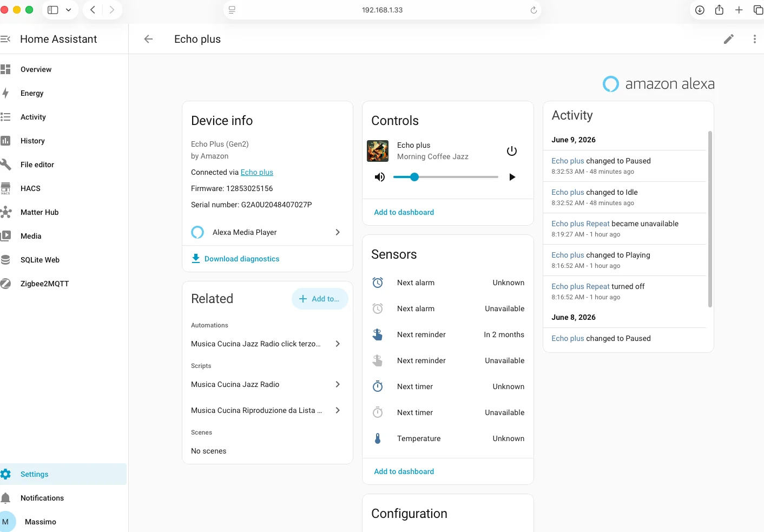Open Massimo user profile avatar
Screen dimensions: 764x532
(x=6, y=522)
